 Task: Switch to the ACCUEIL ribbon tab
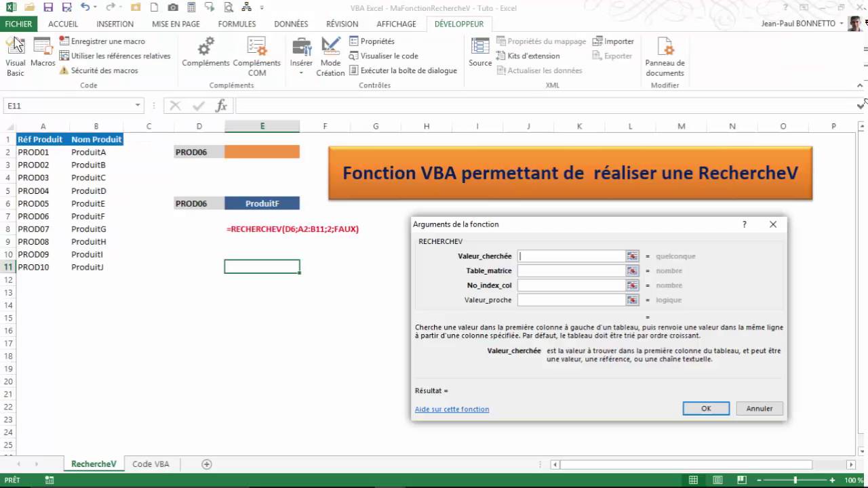(x=63, y=24)
